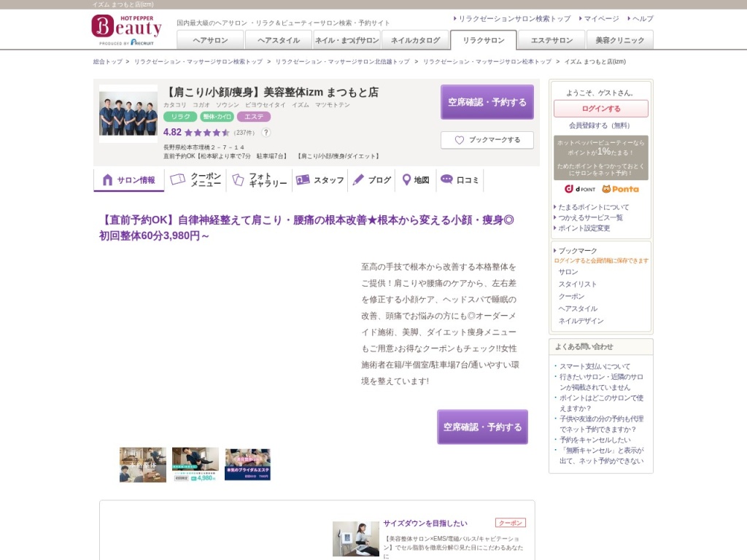Select the ネイルカタログ navigation tab
The image size is (747, 560).
[415, 40]
